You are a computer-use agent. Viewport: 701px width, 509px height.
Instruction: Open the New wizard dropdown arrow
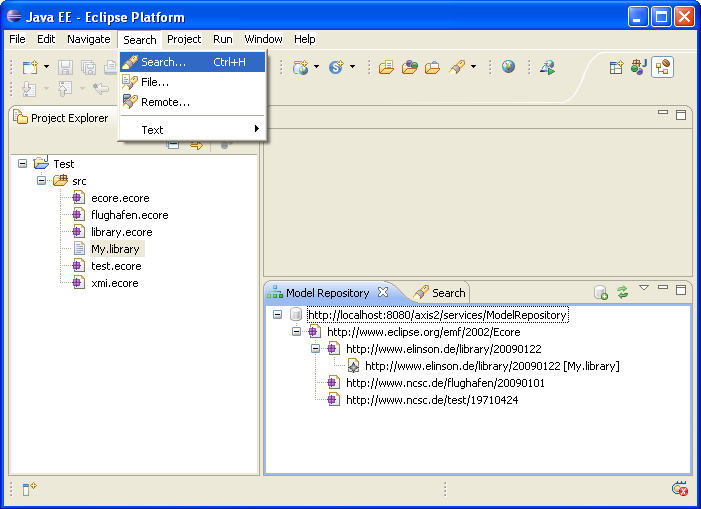(46, 67)
